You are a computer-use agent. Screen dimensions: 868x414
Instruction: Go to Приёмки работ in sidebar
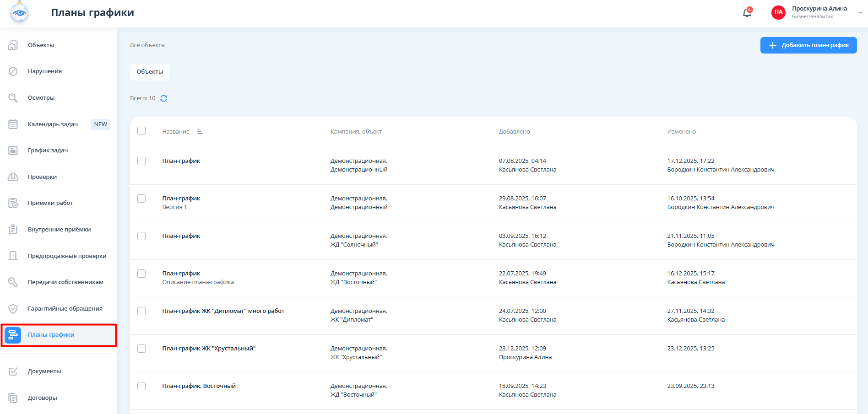(x=50, y=203)
